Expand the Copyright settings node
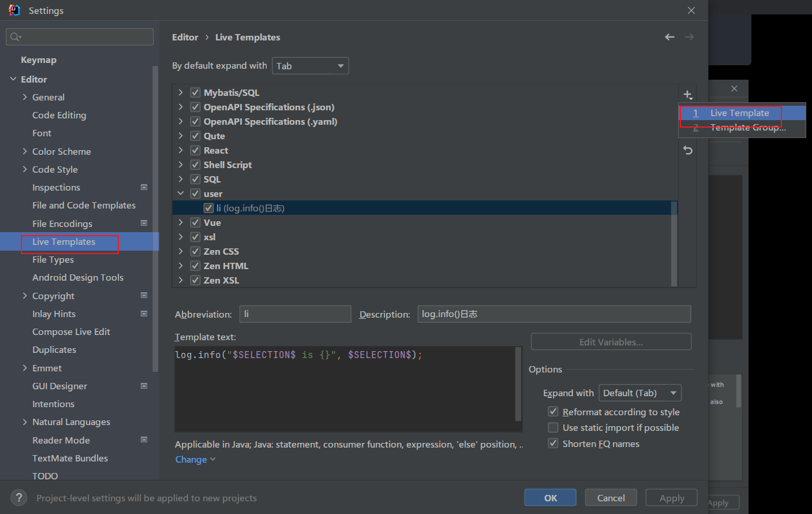812x514 pixels. tap(25, 296)
